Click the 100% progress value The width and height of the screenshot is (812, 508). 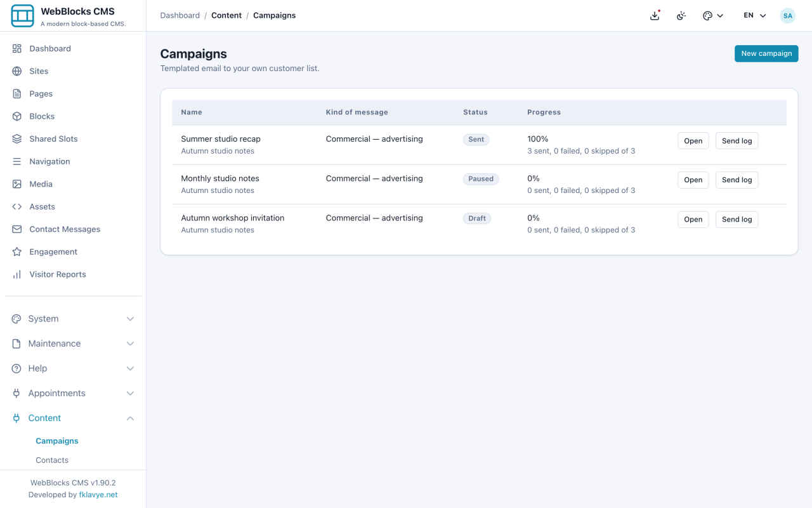537,138
